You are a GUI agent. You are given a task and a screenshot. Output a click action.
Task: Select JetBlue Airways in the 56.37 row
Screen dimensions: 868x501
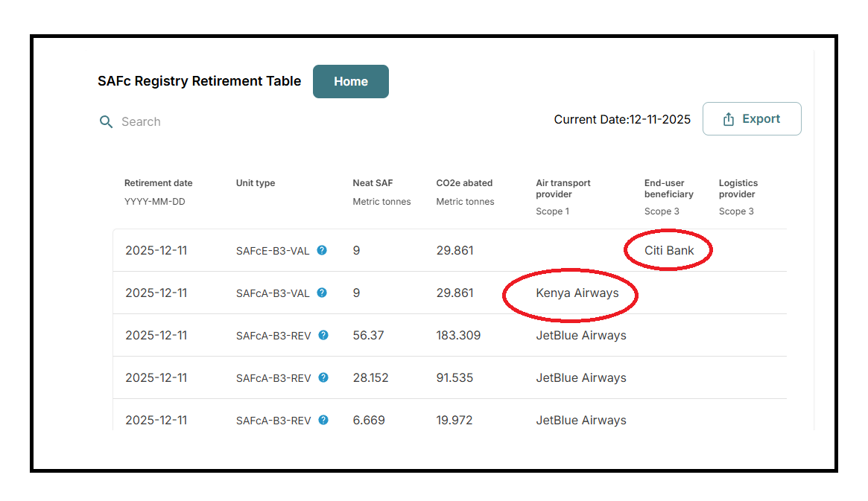580,336
